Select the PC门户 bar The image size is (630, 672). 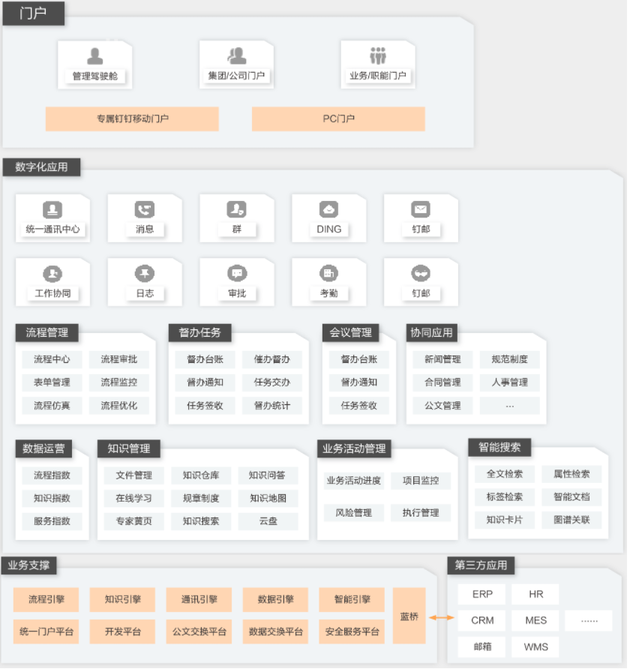coord(339,119)
